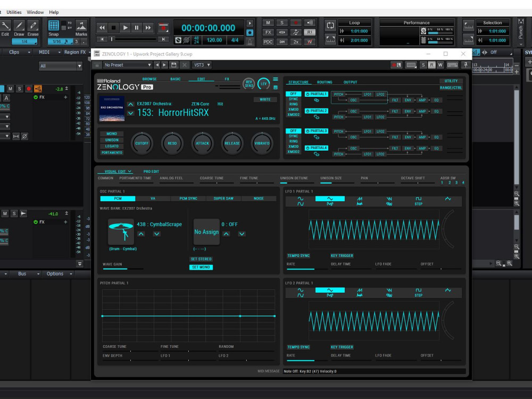Screen dimensions: 532x399
Task: Pin the plugin window
Action: tap(466, 64)
